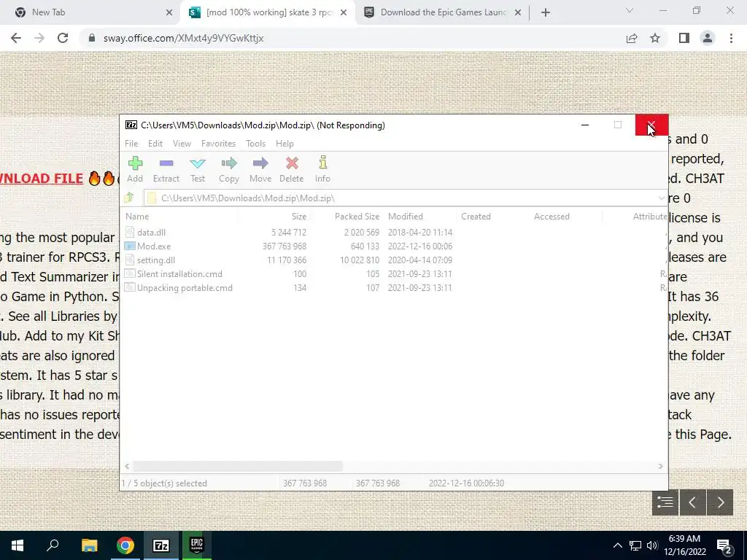Open Chrome profile avatar
This screenshot has height=560, width=747.
(708, 38)
